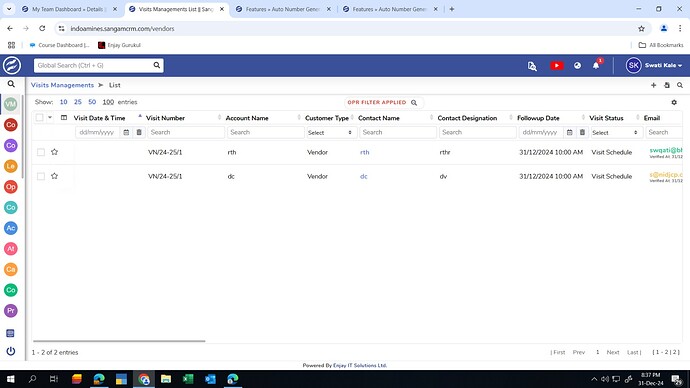Switch to the first Features Auto Number tab
This screenshot has height=388, width=690.
click(x=283, y=9)
